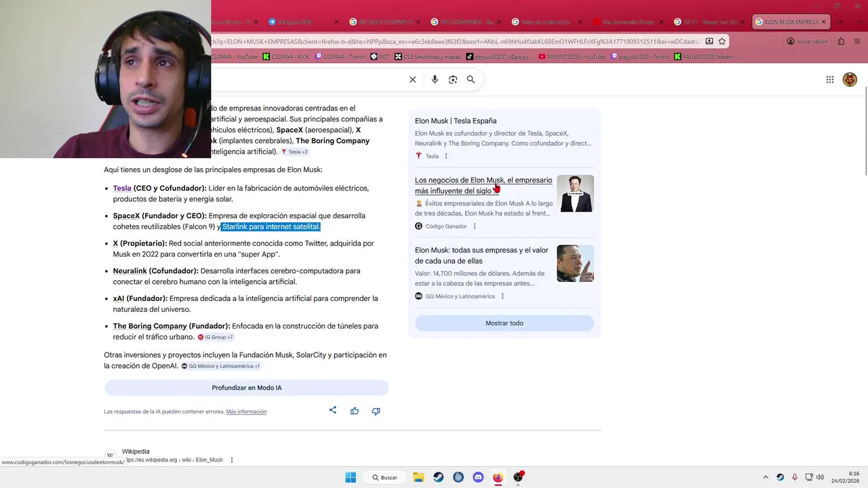Click the magnifier search submit icon
This screenshot has width=868, height=488.
tap(471, 79)
